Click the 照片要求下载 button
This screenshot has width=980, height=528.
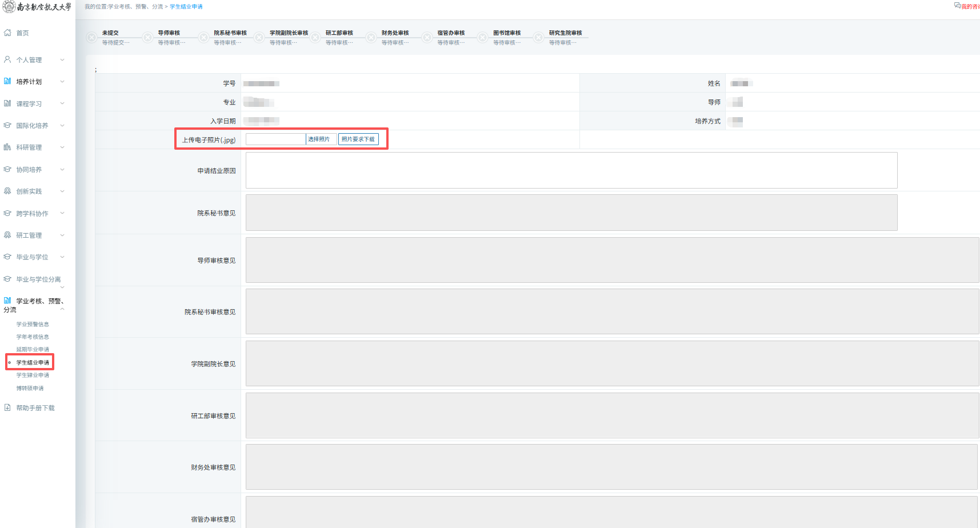pyautogui.click(x=358, y=139)
